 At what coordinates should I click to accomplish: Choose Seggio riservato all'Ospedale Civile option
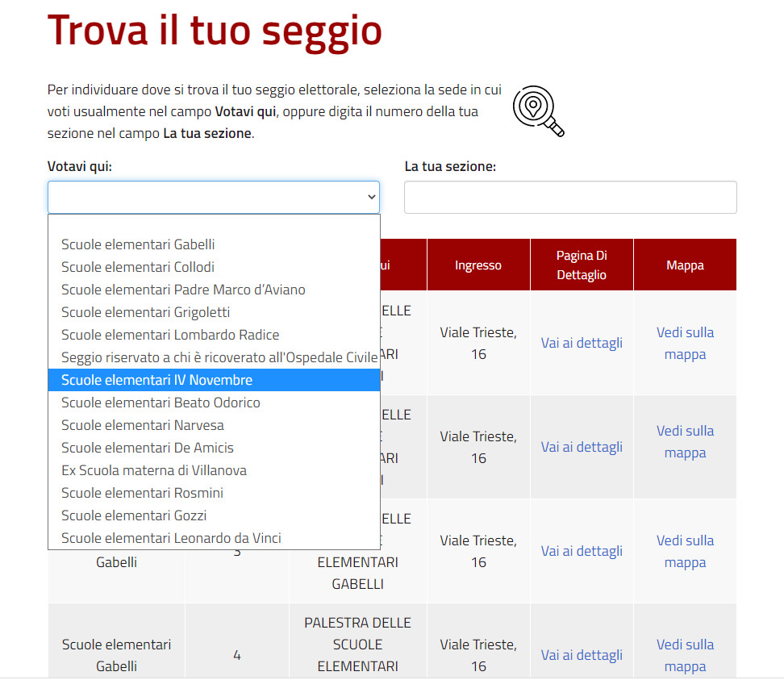click(214, 357)
